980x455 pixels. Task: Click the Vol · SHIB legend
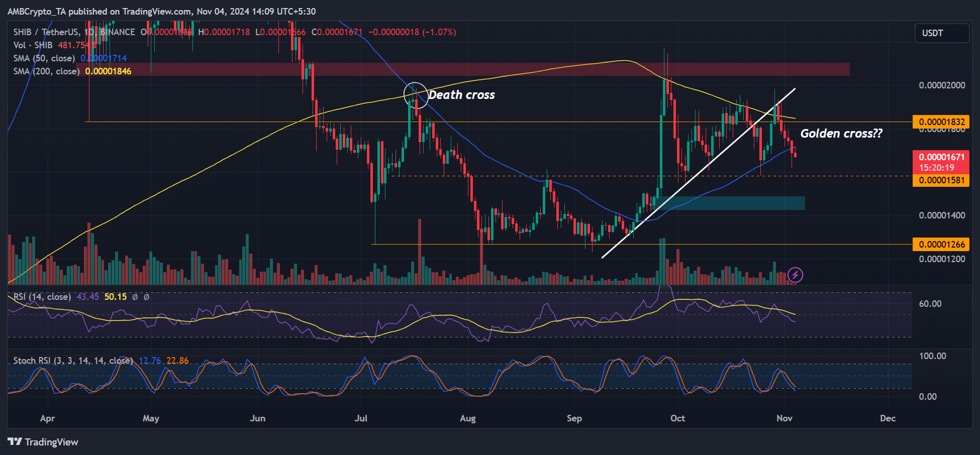click(x=33, y=45)
